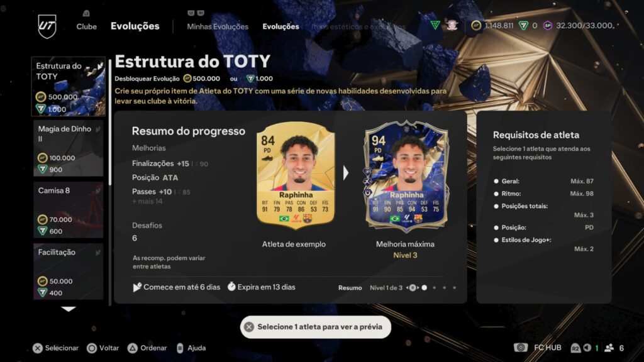Click the green pennant icon near the club badge
644x362 pixels.
(435, 25)
